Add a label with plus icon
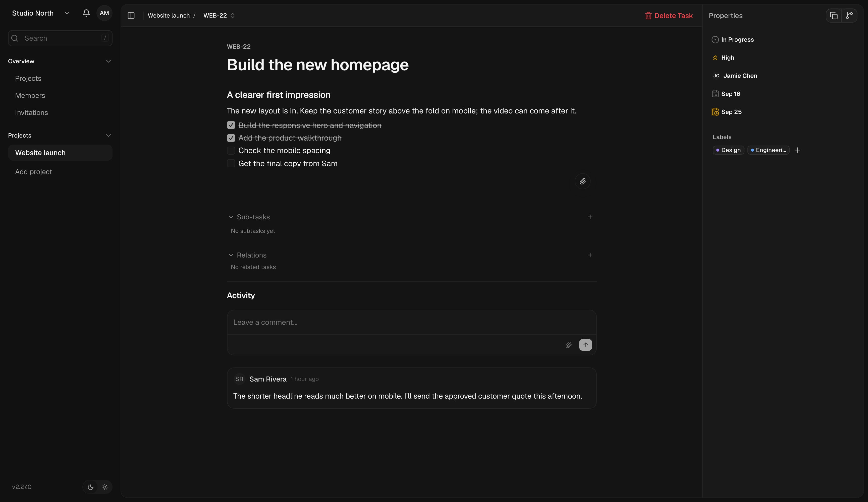This screenshot has width=868, height=502. [x=797, y=150]
